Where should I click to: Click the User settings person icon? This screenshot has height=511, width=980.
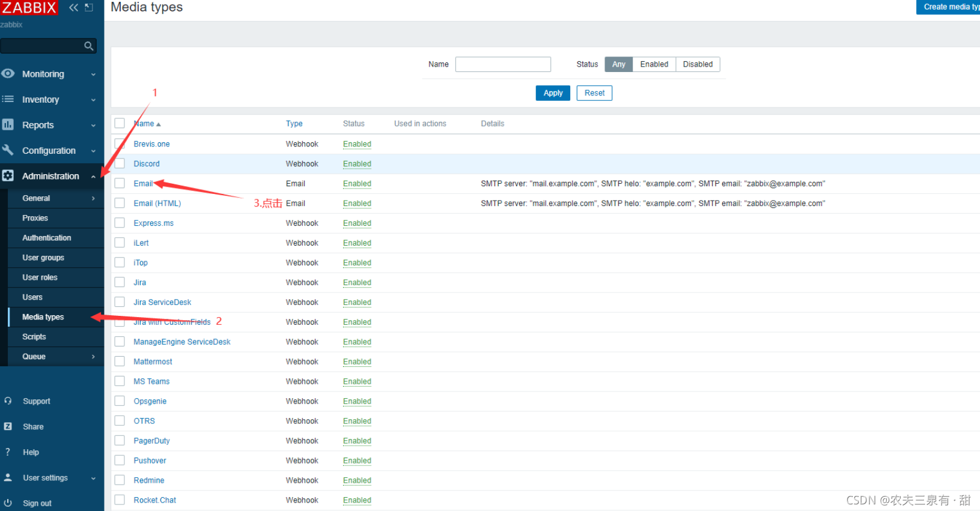point(8,477)
